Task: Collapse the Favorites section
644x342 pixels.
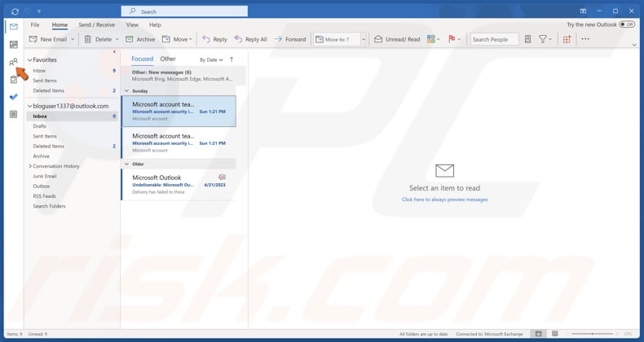Action: point(29,60)
